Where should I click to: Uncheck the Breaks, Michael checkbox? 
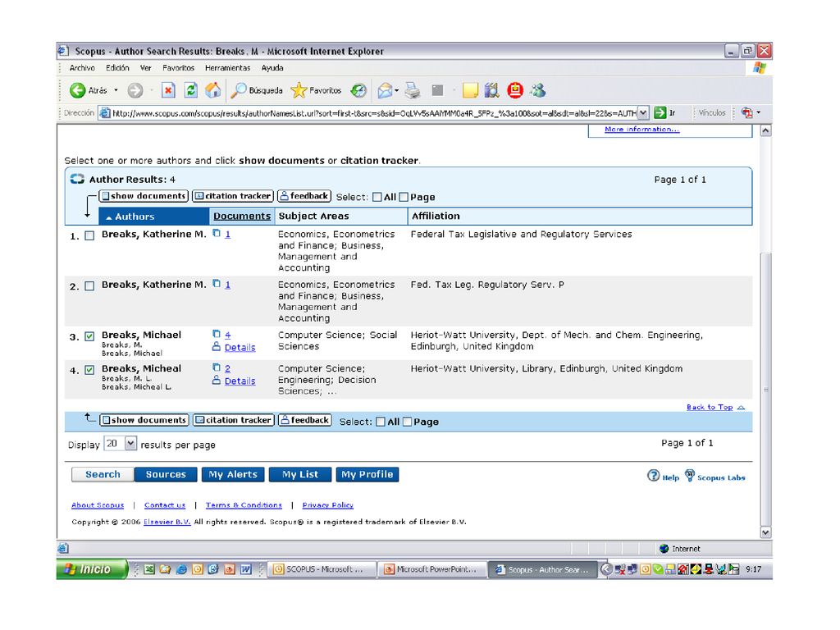[89, 336]
